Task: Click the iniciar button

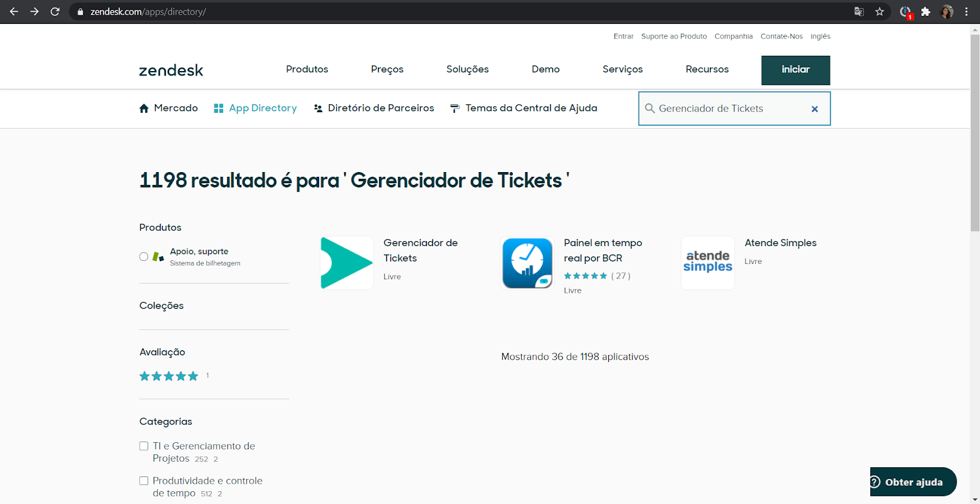Action: tap(796, 70)
